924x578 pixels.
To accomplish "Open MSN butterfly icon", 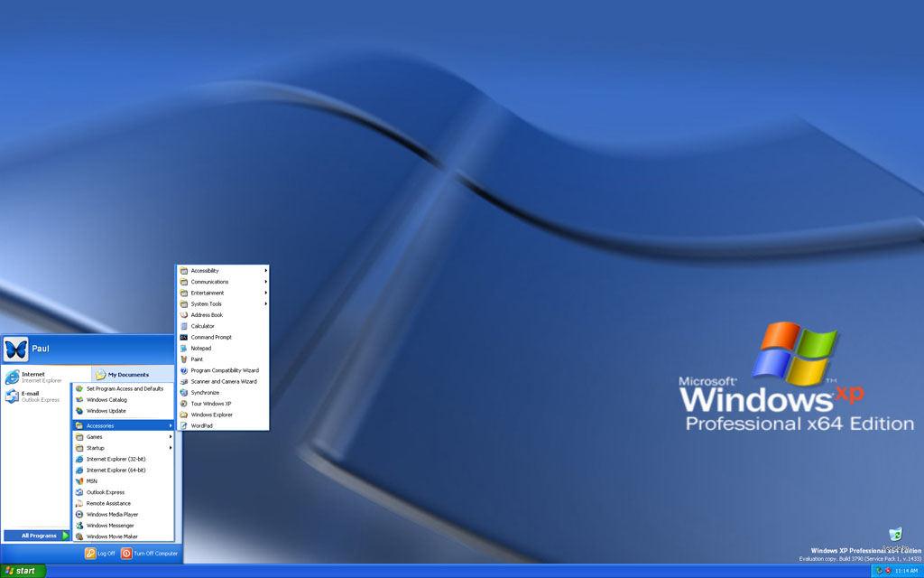I will point(79,481).
